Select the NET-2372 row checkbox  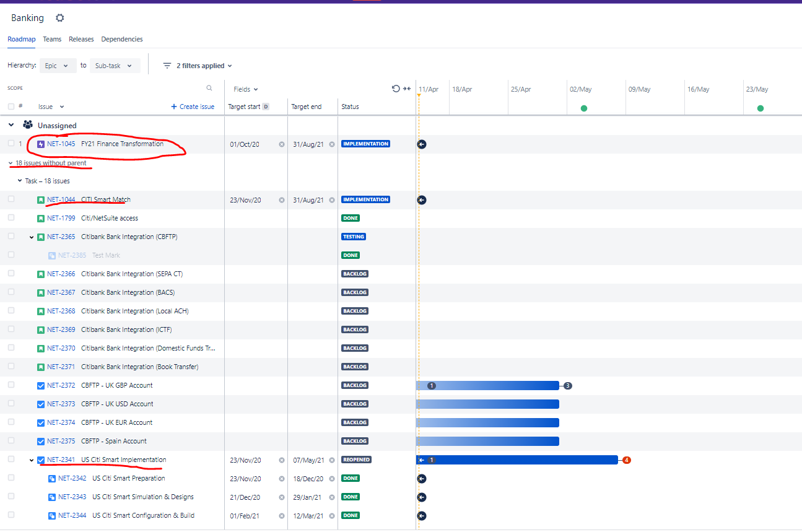11,385
